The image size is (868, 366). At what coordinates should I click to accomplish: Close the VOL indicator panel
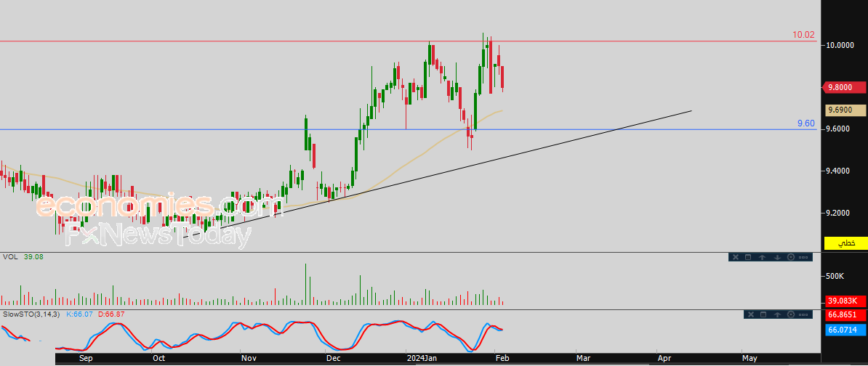click(736, 257)
